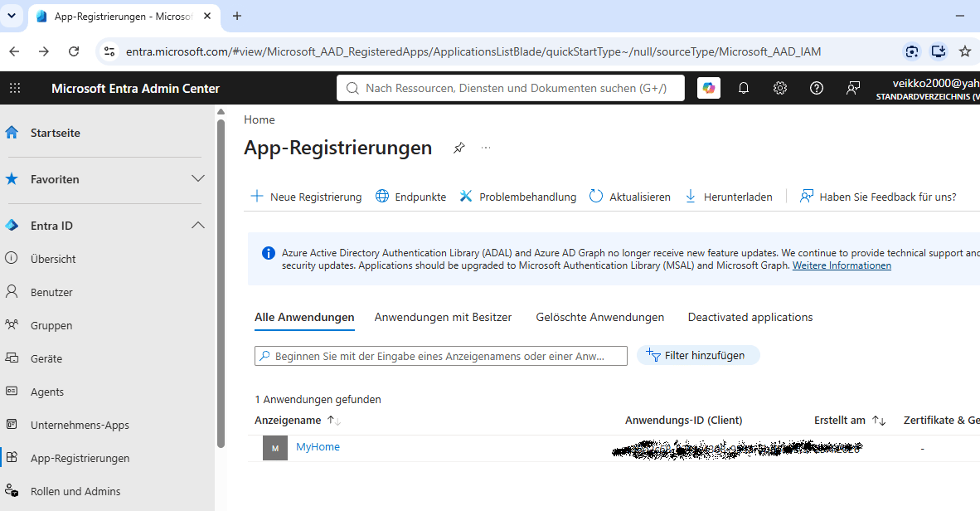Open Copilot from the header

click(x=709, y=88)
